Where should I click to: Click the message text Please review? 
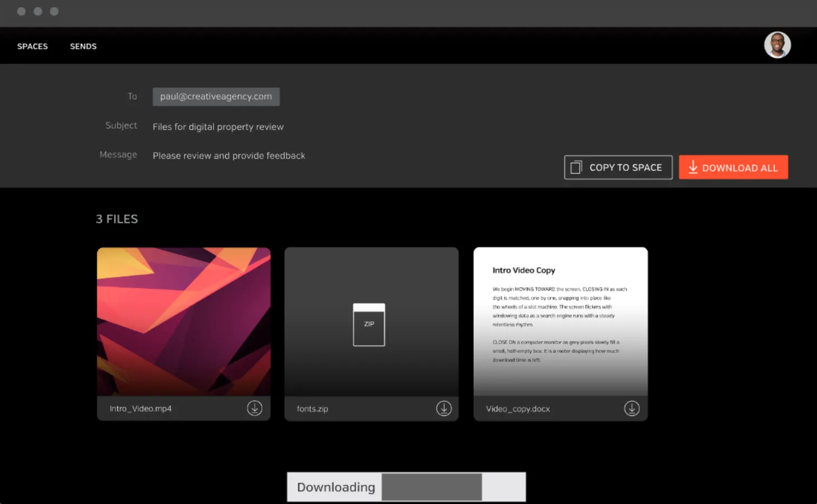[229, 156]
